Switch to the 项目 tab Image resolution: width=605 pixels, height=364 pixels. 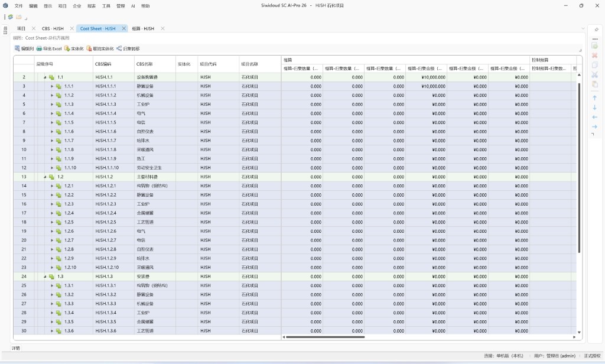[21, 28]
